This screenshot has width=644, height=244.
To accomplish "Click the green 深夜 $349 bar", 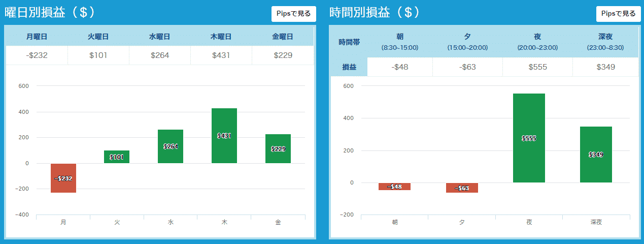I will click(x=596, y=155).
